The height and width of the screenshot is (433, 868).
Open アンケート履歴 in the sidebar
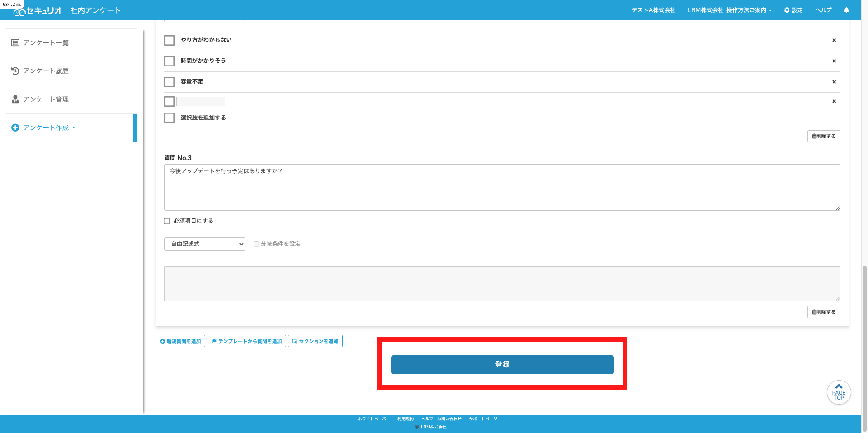coord(40,71)
